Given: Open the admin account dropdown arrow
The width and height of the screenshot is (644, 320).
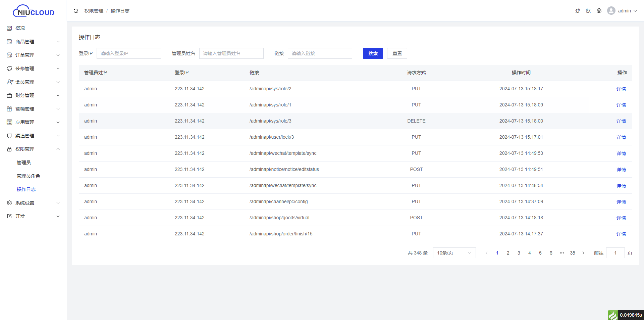Looking at the screenshot, I should click(x=635, y=11).
